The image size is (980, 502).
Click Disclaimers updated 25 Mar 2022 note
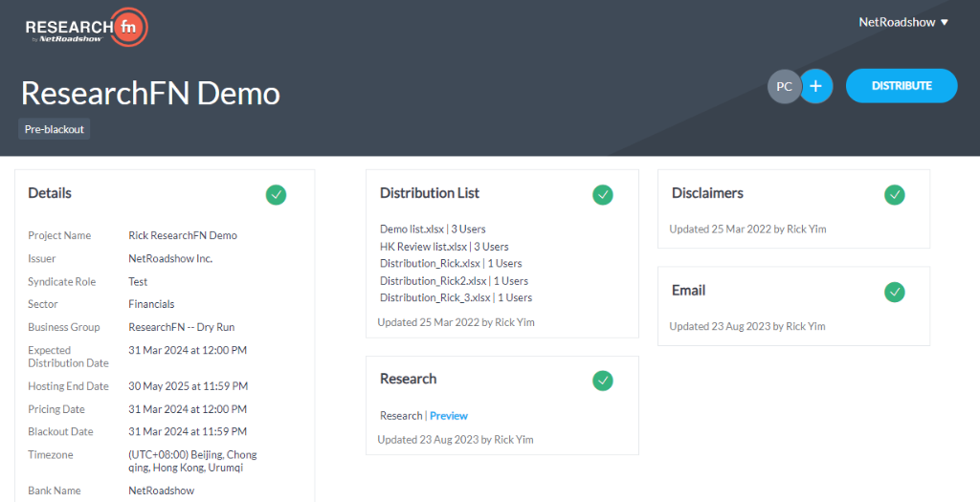click(x=747, y=229)
